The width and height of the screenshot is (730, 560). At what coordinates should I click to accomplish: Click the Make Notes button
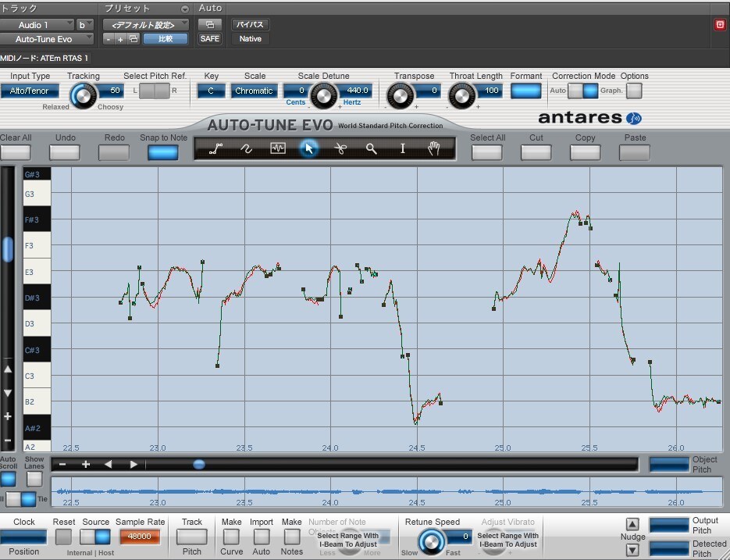pos(291,537)
